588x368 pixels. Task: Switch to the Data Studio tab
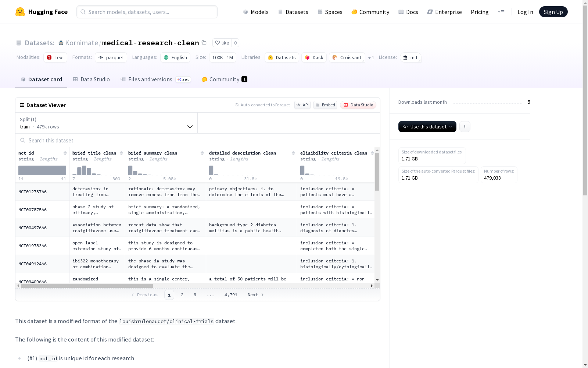91,79
